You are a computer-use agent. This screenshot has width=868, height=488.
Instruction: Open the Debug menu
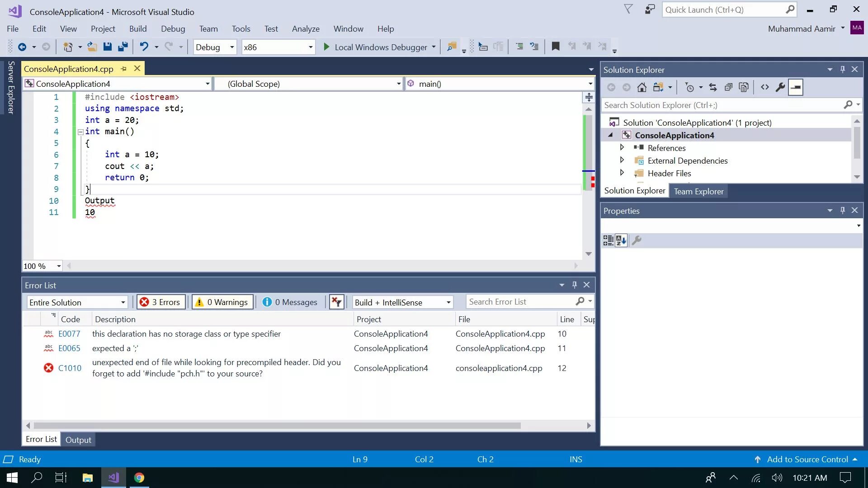click(173, 28)
